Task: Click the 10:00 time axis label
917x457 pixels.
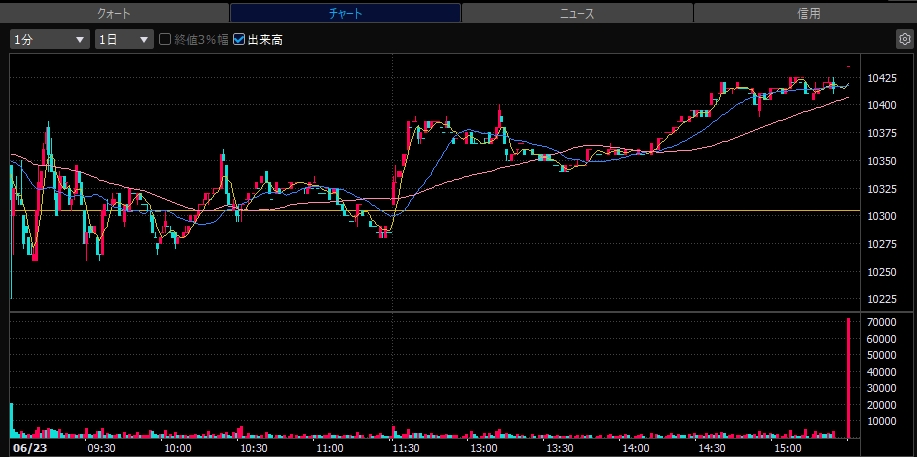Action: click(177, 448)
